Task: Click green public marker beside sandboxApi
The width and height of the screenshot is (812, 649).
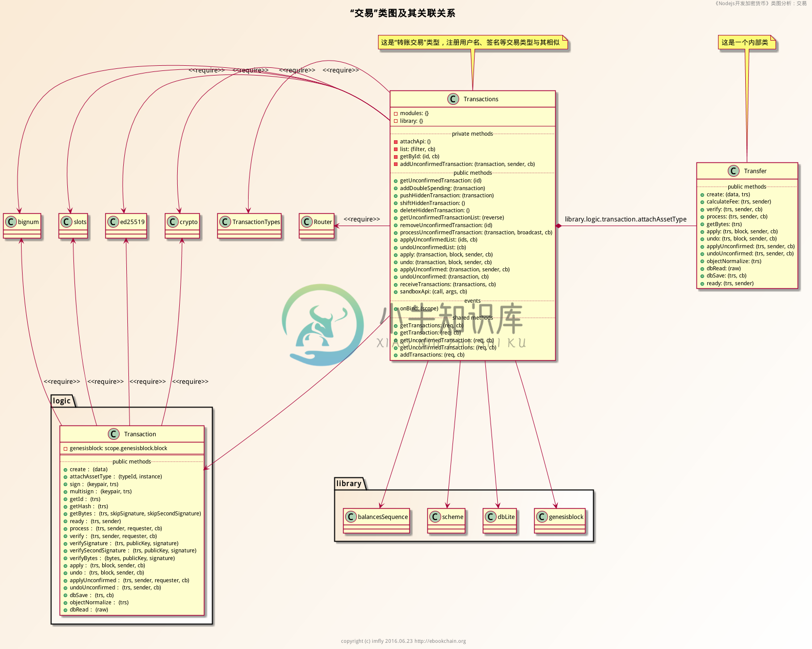Action: (x=396, y=292)
